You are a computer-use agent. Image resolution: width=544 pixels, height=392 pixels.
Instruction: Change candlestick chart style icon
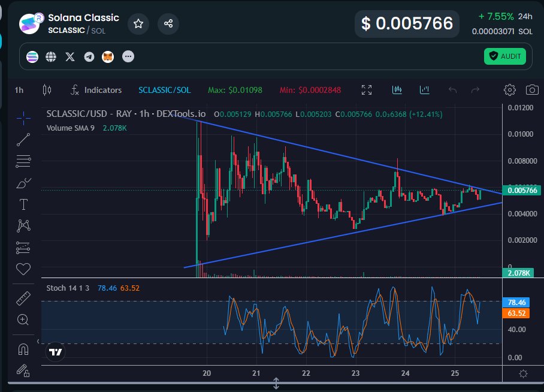[47, 91]
